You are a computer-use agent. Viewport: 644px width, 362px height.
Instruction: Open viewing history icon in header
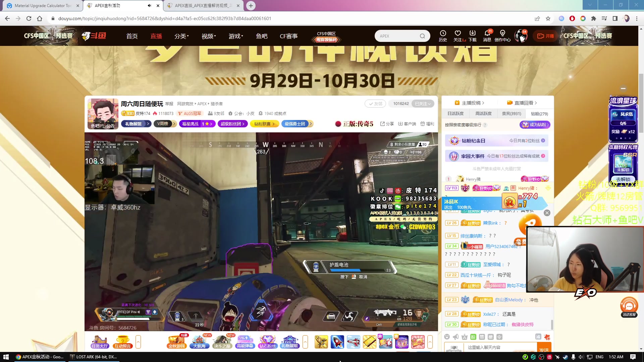click(x=443, y=36)
